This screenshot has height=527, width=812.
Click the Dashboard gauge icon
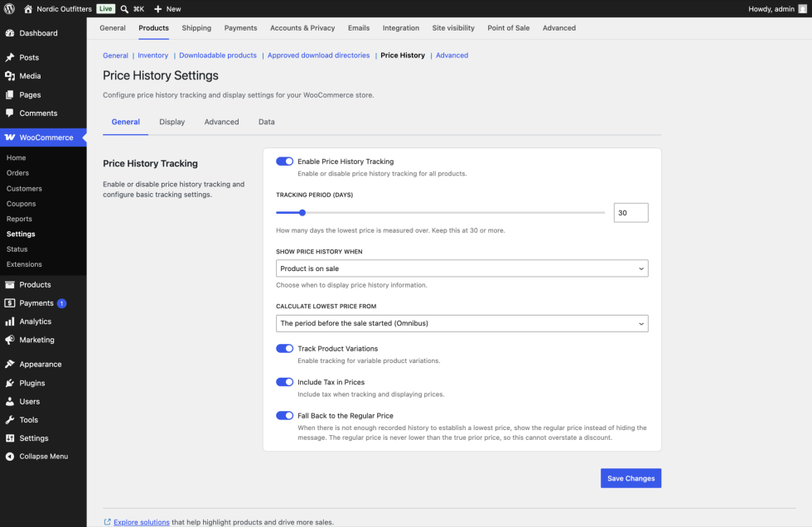pyautogui.click(x=10, y=33)
